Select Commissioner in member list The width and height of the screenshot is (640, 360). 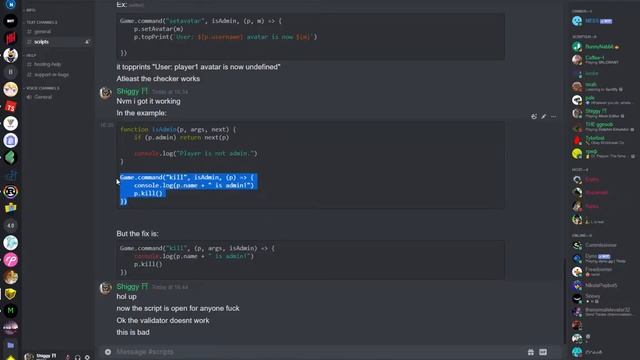[x=600, y=245]
